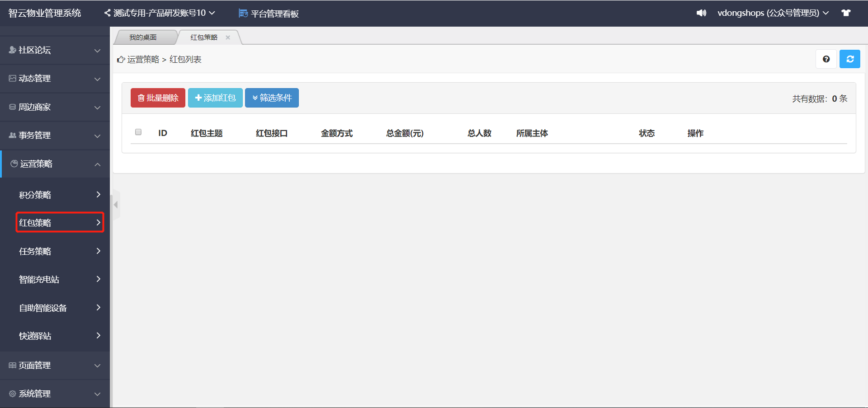Collapse the sidebar with the left arrow handle
868x408 pixels.
116,205
